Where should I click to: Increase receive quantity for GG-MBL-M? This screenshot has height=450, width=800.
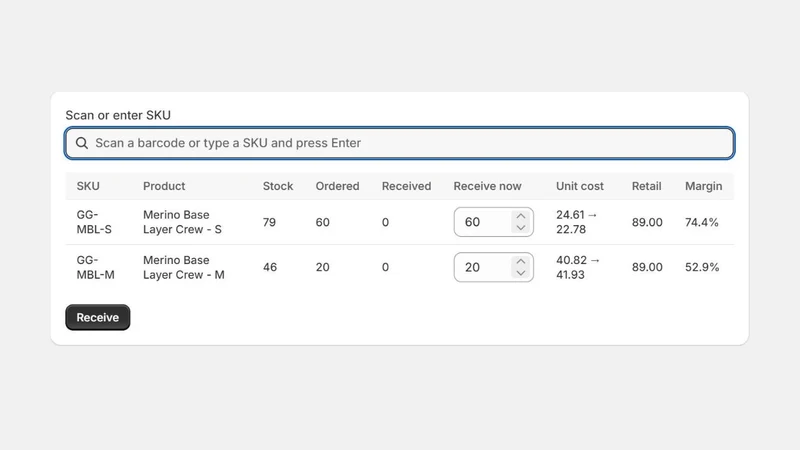coord(520,261)
